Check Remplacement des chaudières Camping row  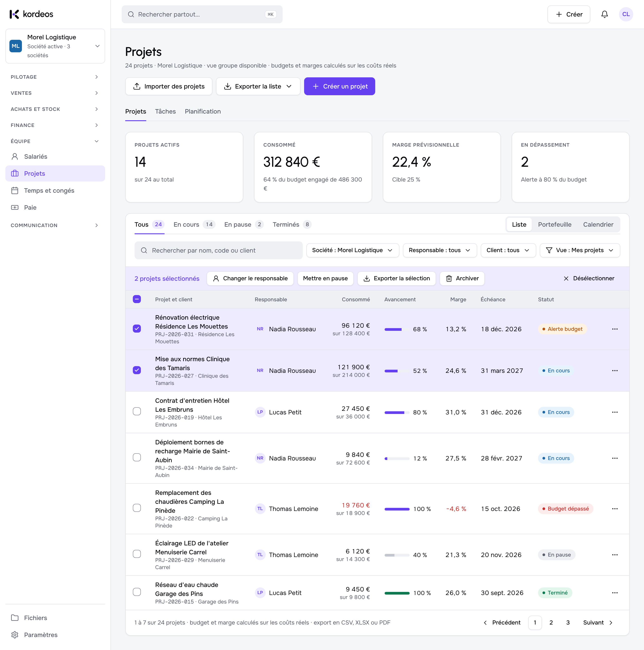137,508
